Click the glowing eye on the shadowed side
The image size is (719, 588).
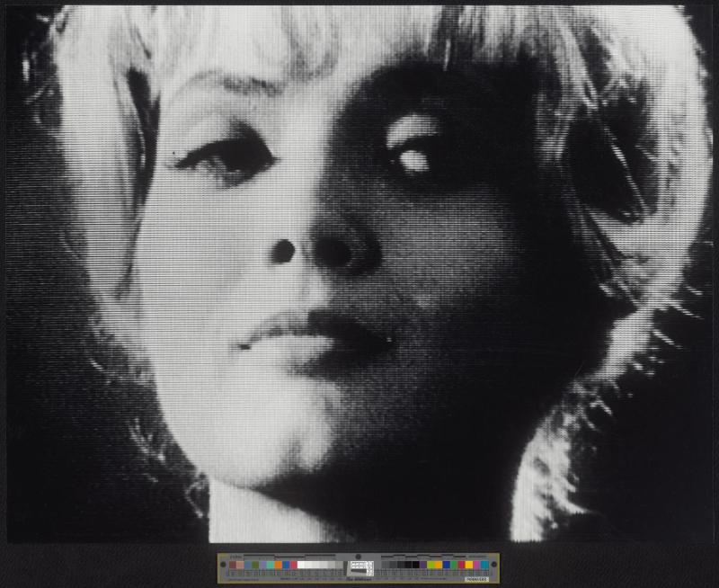click(410, 158)
